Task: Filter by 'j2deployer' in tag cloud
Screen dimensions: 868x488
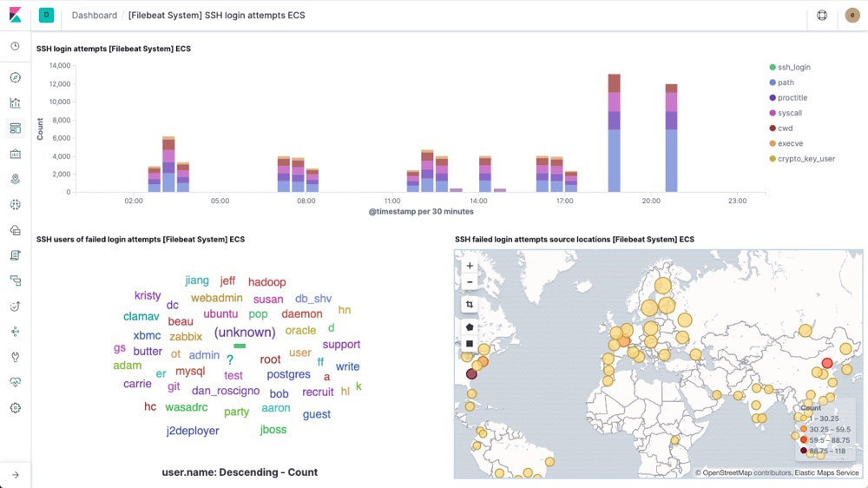Action: pos(193,431)
